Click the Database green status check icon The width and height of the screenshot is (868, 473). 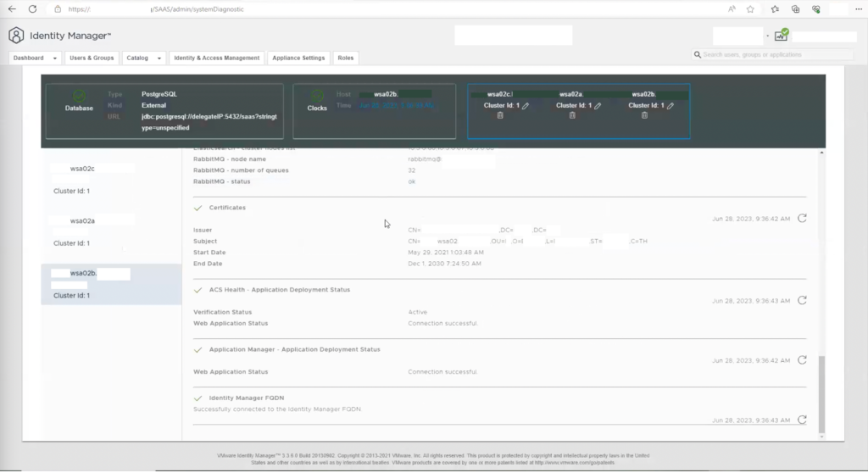tap(79, 96)
